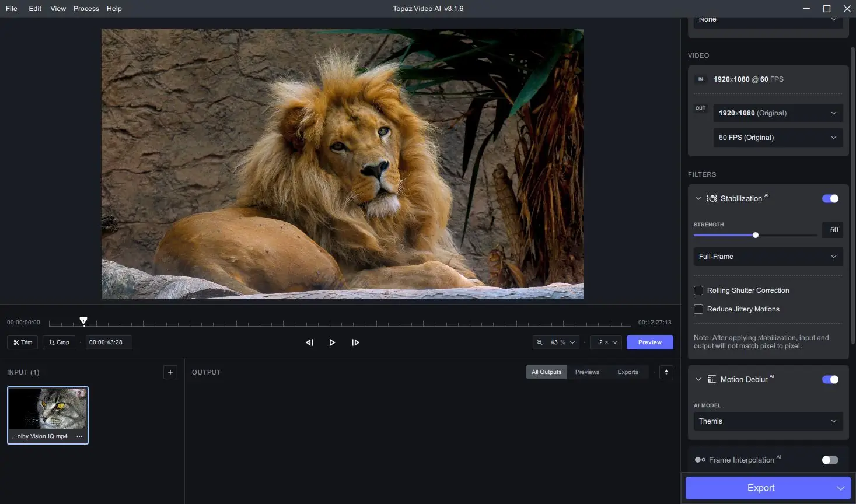The image size is (856, 504).
Task: Click the Motion Deblur filter icon
Action: tap(712, 379)
